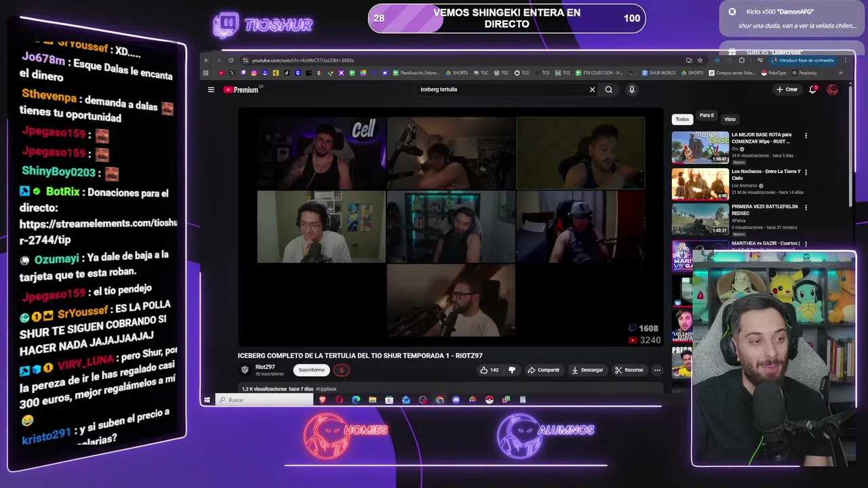
Task: Open the 'Compra cartas Poke...' bookmark
Action: [732, 73]
